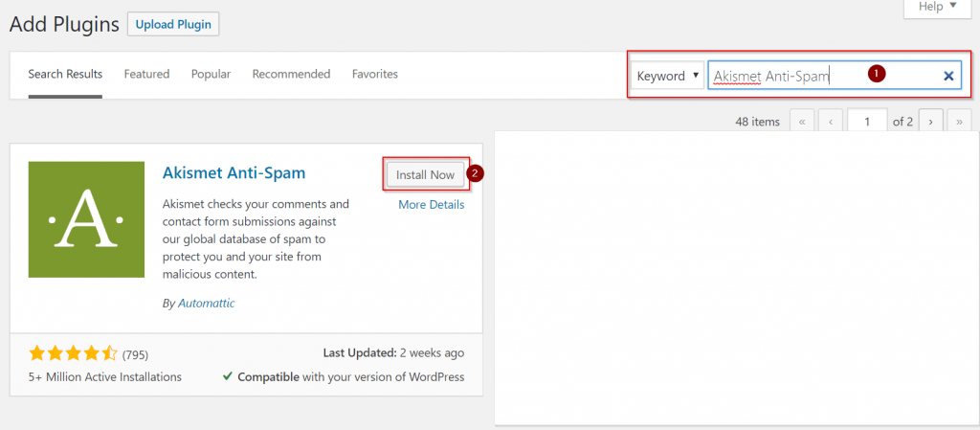Click the Upload Plugin button
This screenshot has width=980, height=430.
click(x=173, y=25)
